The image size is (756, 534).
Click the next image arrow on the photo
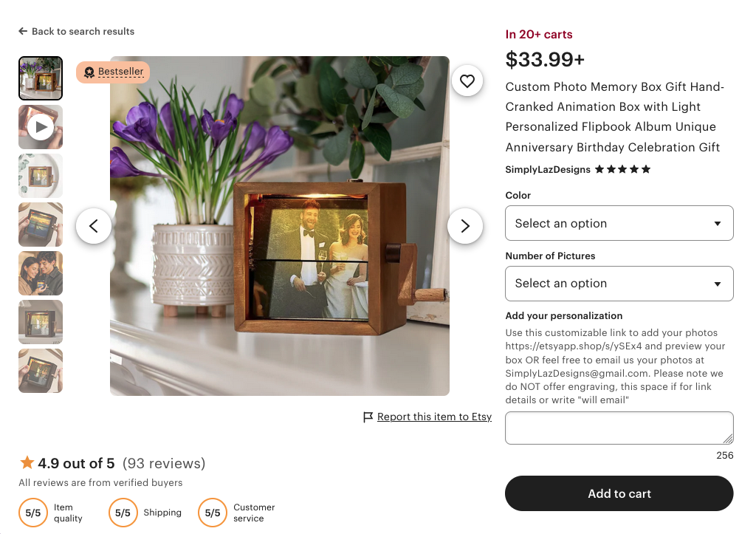click(x=465, y=226)
